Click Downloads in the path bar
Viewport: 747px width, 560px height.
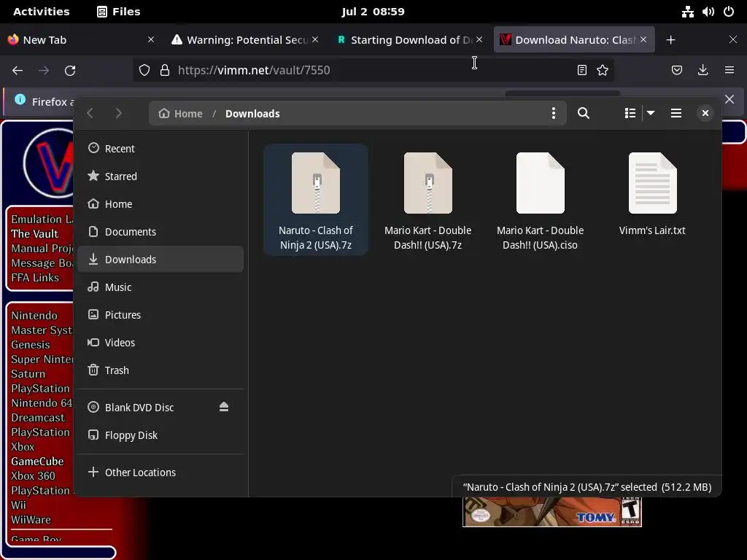point(252,113)
